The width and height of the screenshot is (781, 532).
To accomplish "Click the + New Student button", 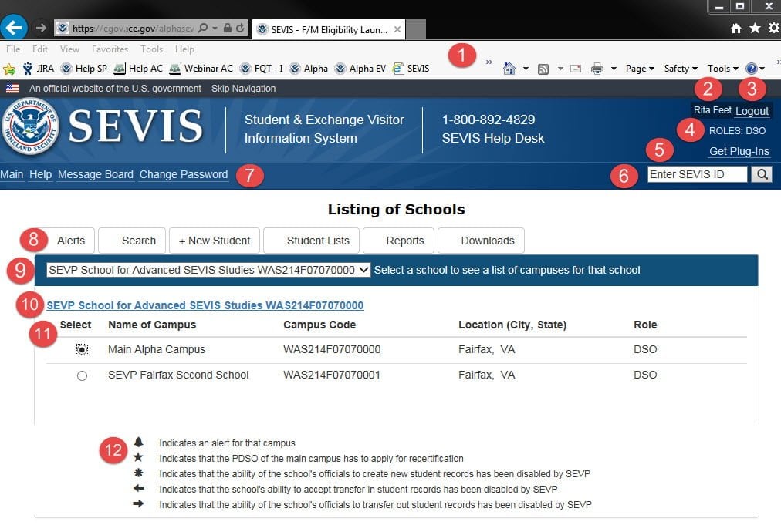I will coord(215,241).
